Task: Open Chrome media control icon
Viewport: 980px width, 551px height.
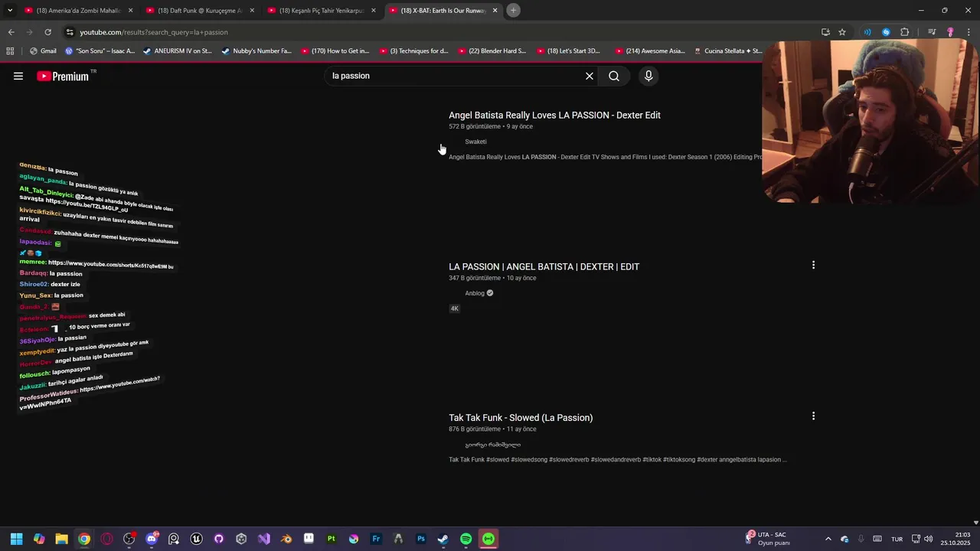Action: (932, 32)
